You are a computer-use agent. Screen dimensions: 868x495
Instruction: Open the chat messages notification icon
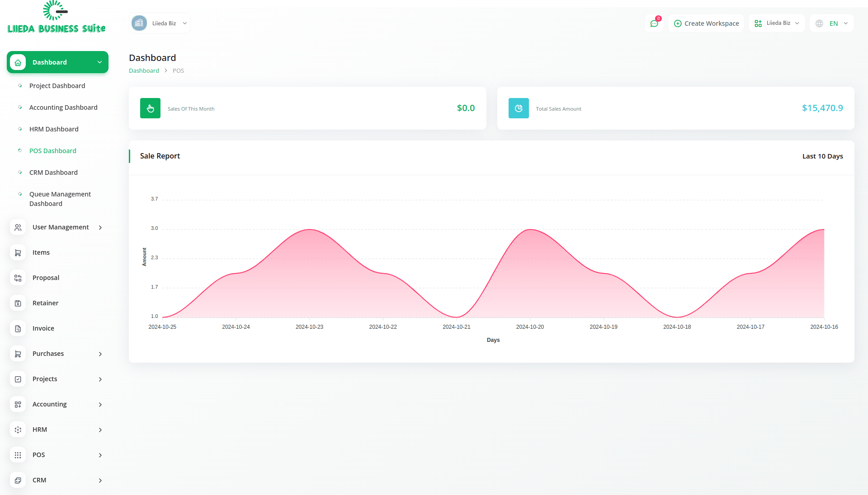[654, 23]
